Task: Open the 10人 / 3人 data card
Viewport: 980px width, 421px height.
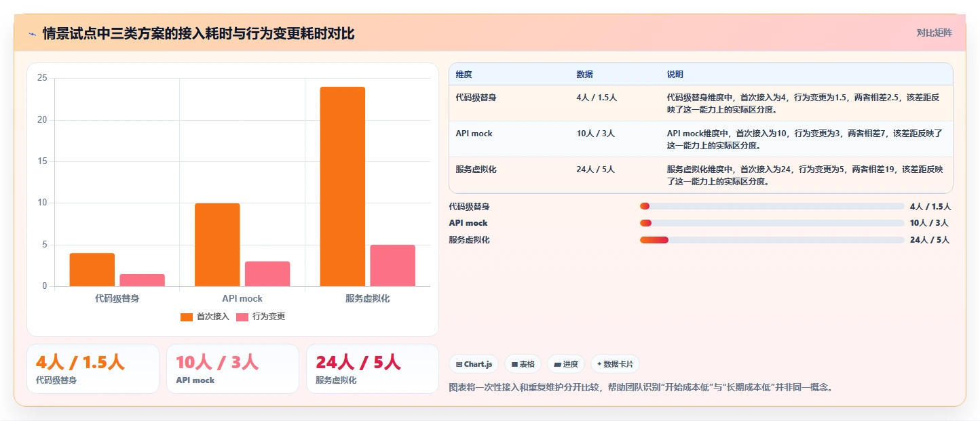Action: pyautogui.click(x=233, y=369)
